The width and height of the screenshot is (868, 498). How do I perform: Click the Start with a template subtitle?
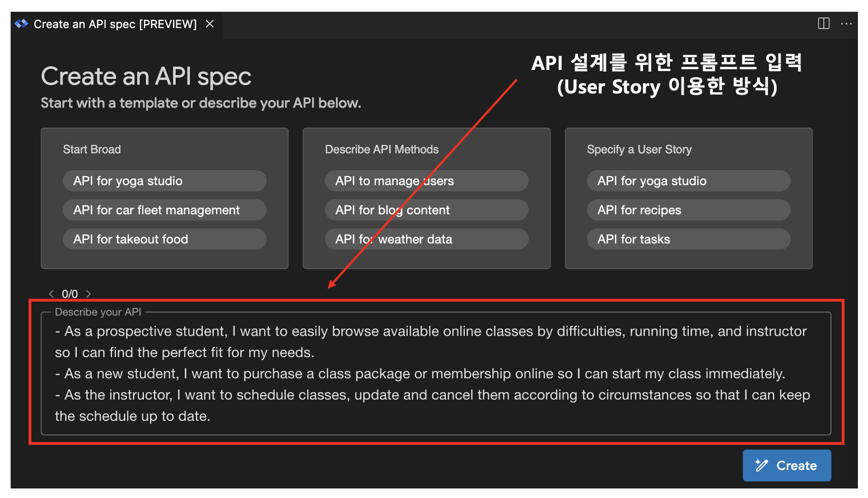pos(201,103)
